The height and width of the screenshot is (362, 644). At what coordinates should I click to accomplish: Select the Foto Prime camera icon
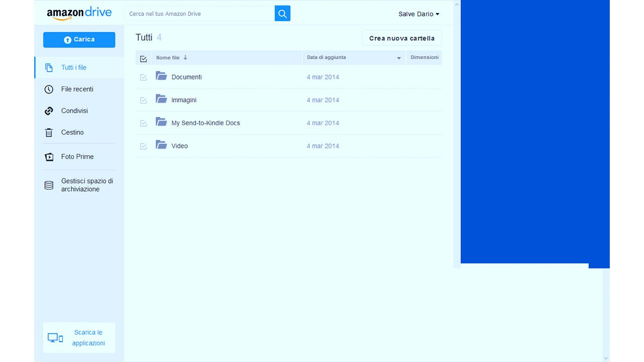pyautogui.click(x=48, y=156)
